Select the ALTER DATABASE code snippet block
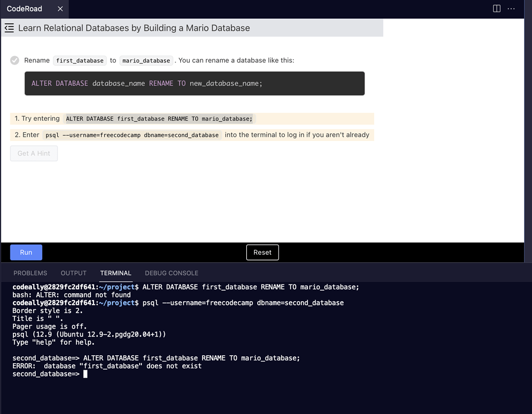Screen dimensions: 532x414 tap(194, 83)
